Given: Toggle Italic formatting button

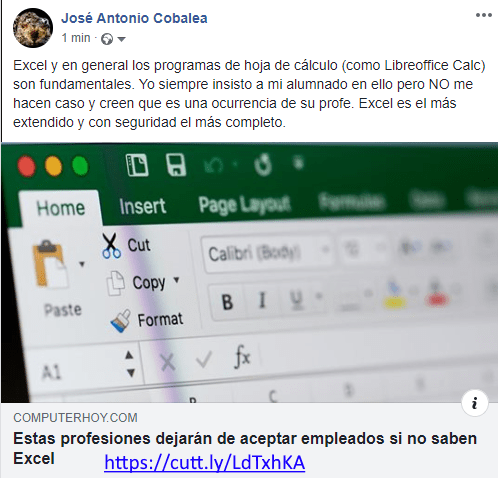Looking at the screenshot, I should click(x=262, y=300).
